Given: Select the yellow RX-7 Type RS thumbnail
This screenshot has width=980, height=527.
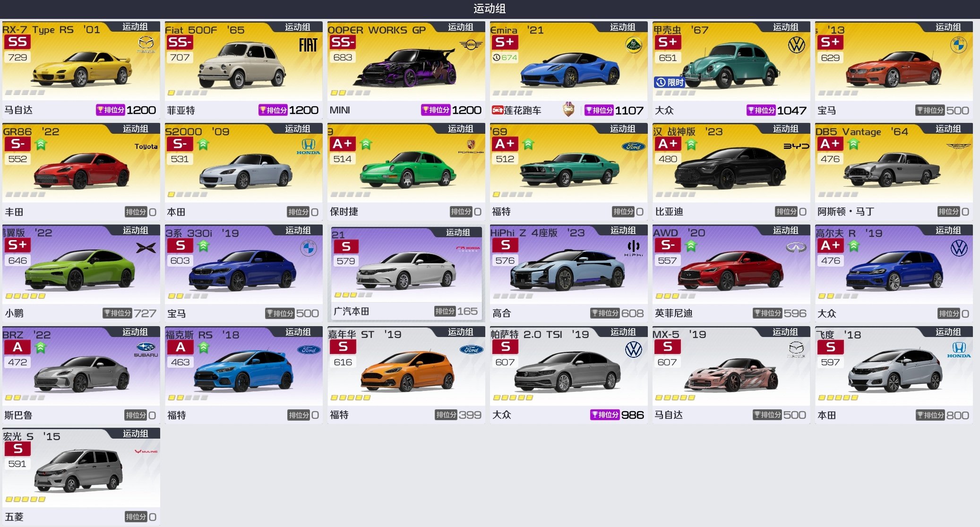Looking at the screenshot, I should (81, 70).
